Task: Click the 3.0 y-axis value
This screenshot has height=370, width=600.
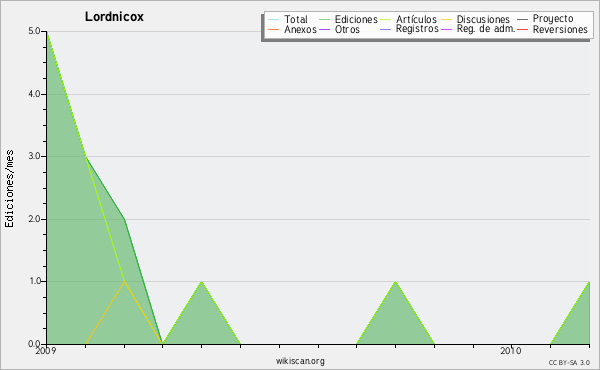Action: [x=34, y=156]
